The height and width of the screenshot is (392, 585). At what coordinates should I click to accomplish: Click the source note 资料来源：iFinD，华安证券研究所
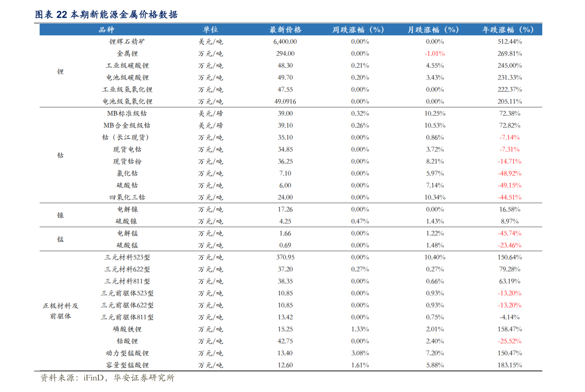click(x=107, y=378)
